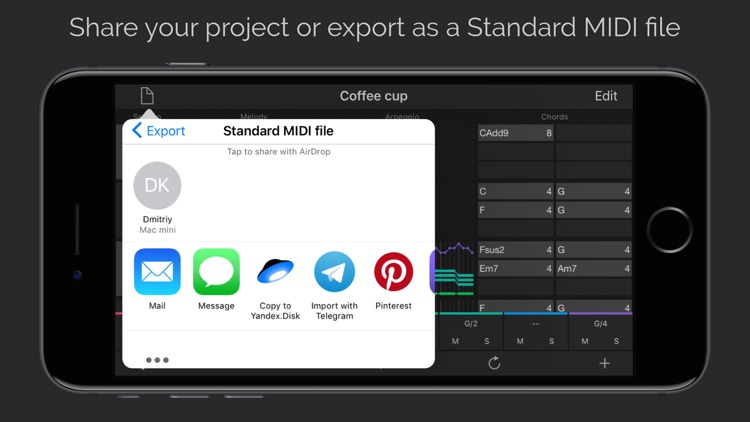Solo the G/2 track with S
750x422 pixels.
[486, 341]
